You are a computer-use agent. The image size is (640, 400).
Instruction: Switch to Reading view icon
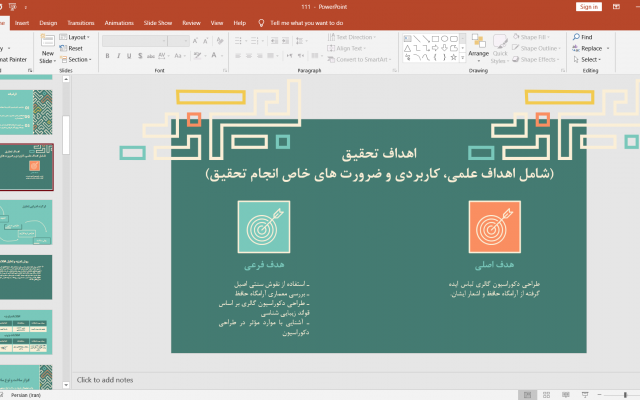(566, 395)
